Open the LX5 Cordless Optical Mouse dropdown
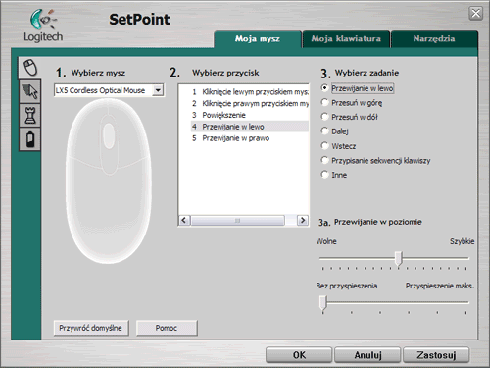This screenshot has width=490, height=368. point(158,90)
